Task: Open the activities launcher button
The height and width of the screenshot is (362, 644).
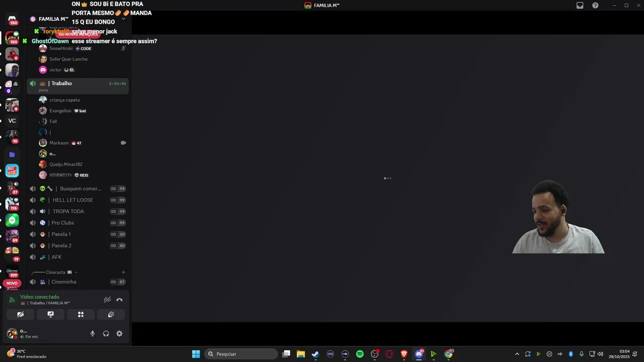Action: (80, 314)
